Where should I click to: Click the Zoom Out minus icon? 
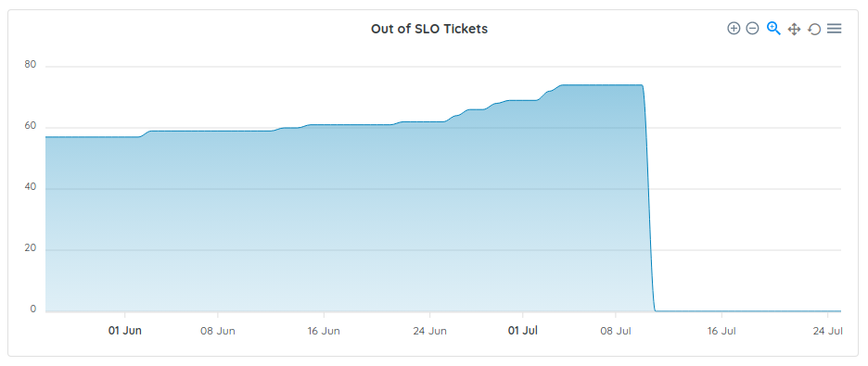(752, 28)
